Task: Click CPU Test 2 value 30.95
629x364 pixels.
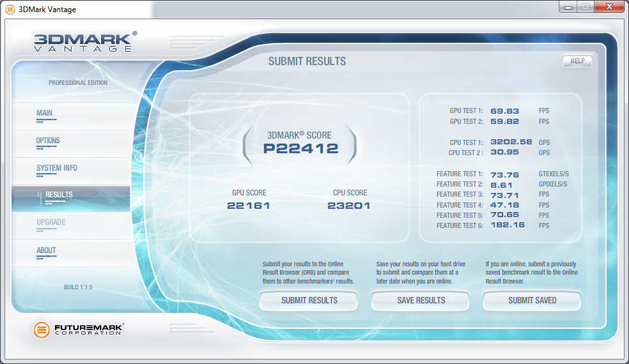Action: (504, 153)
